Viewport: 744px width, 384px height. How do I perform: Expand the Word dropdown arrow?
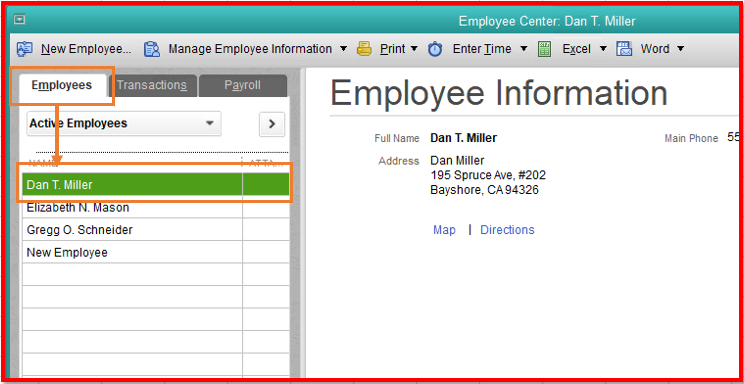tap(680, 49)
